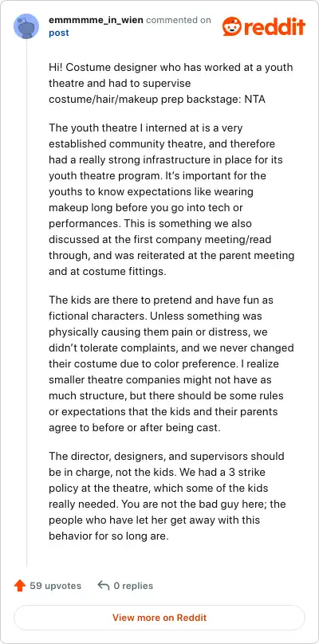Click the emmmmme_in_wien user avatar
The width and height of the screenshot is (319, 644).
point(26,26)
